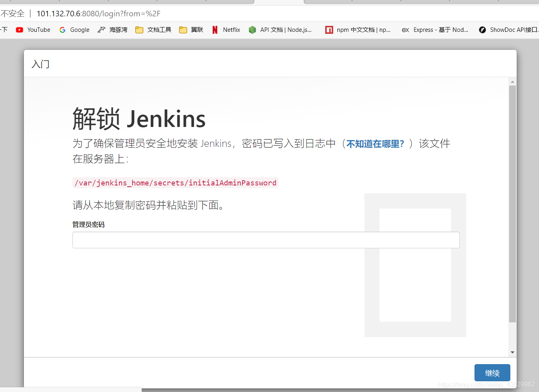The width and height of the screenshot is (539, 392).
Task: Click the ShowDoc API接口 bookmark icon
Action: 482,30
